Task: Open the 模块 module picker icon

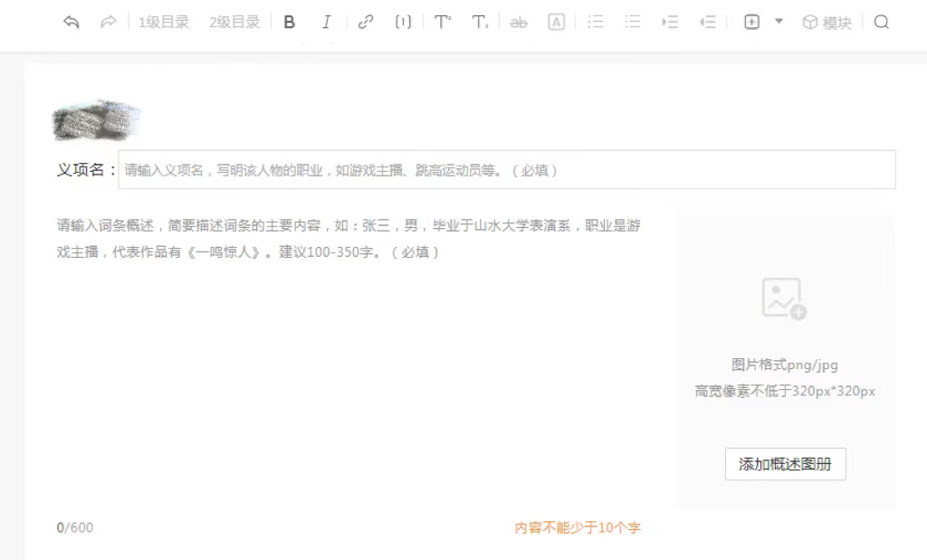Action: click(828, 21)
